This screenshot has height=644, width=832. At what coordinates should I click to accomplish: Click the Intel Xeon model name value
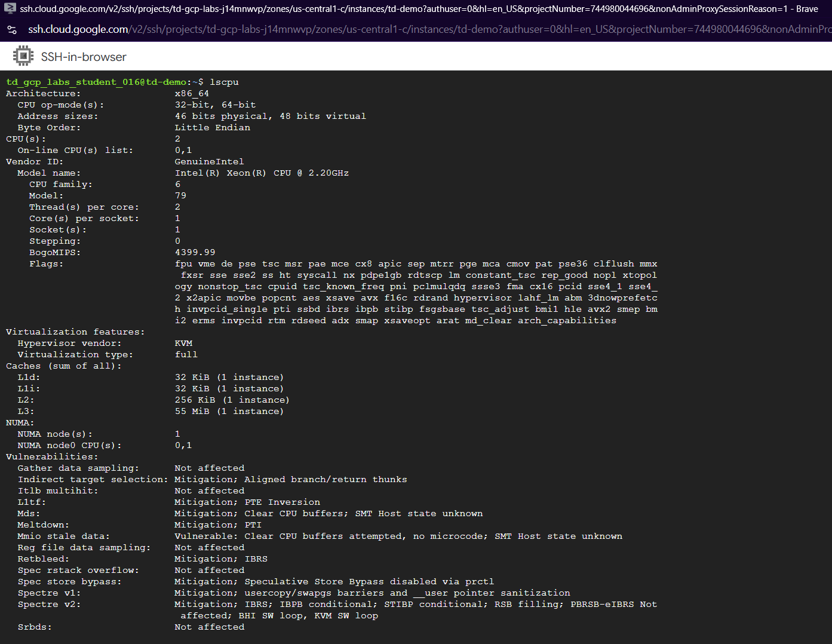click(x=262, y=173)
